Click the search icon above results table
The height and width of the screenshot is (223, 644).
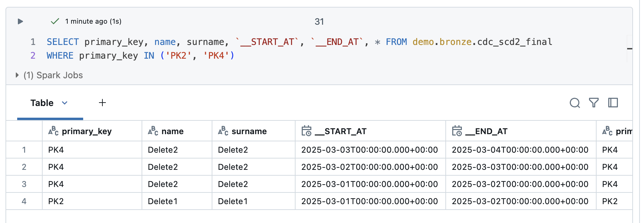(x=575, y=103)
